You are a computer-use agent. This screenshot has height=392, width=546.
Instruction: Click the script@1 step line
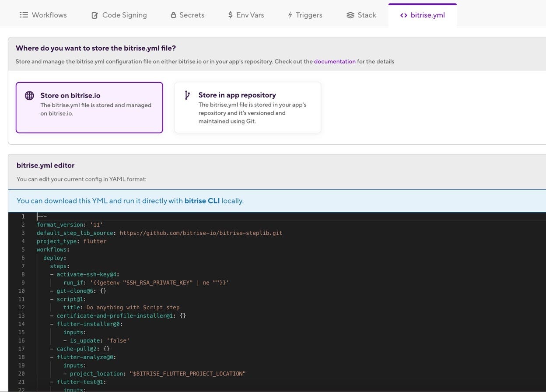pyautogui.click(x=68, y=299)
